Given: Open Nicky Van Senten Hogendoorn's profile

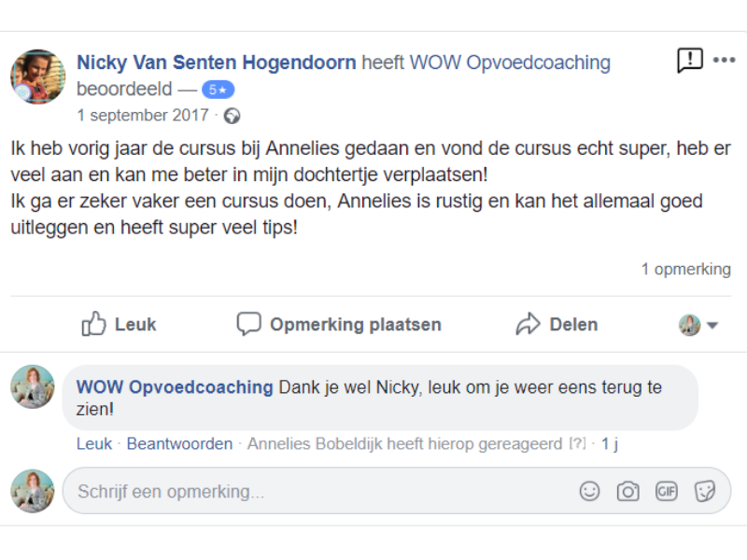Looking at the screenshot, I should pos(216,63).
